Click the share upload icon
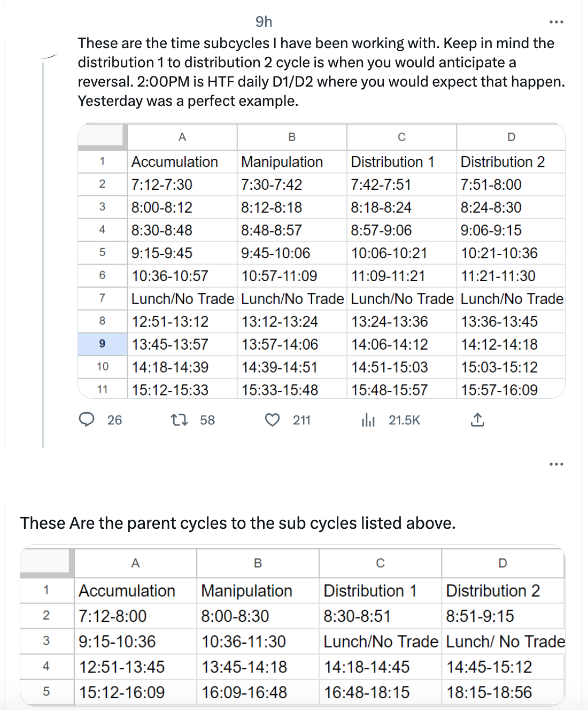The width and height of the screenshot is (588, 710). coord(477,420)
